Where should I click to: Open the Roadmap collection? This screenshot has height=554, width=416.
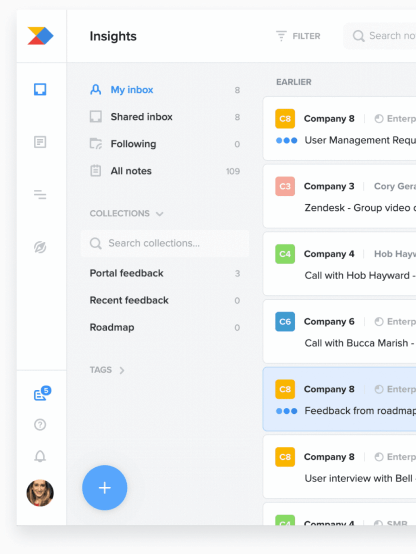165,328
